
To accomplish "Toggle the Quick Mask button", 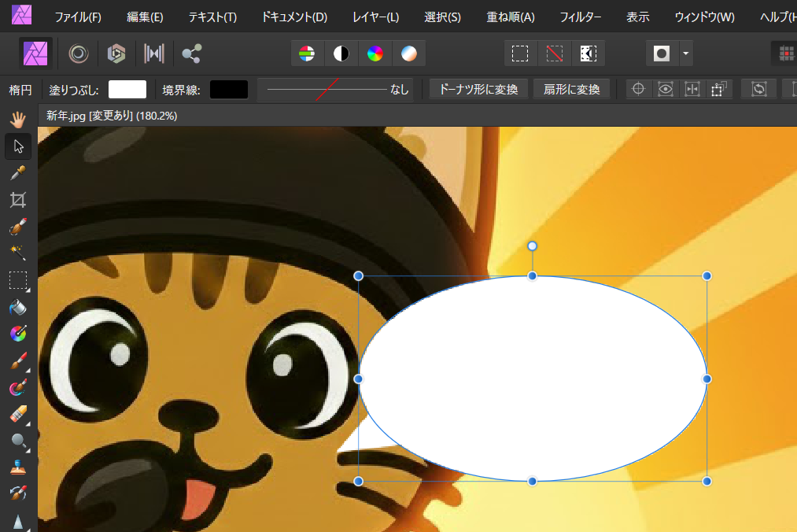I will tap(662, 54).
